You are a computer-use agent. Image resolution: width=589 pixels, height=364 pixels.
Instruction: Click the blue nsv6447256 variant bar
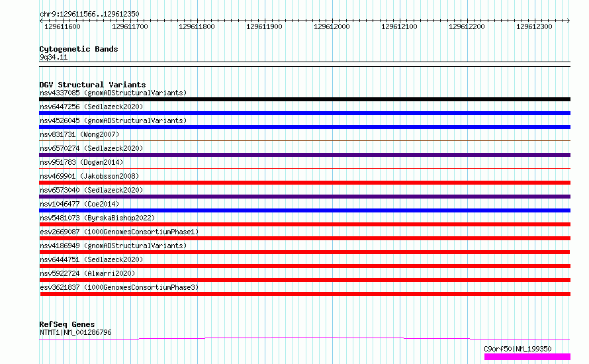click(x=304, y=113)
